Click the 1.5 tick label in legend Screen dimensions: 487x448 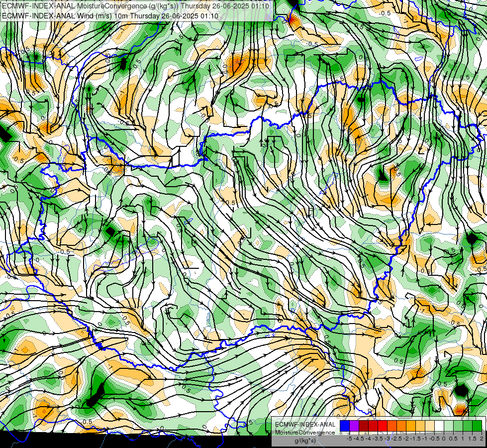tap(472, 439)
